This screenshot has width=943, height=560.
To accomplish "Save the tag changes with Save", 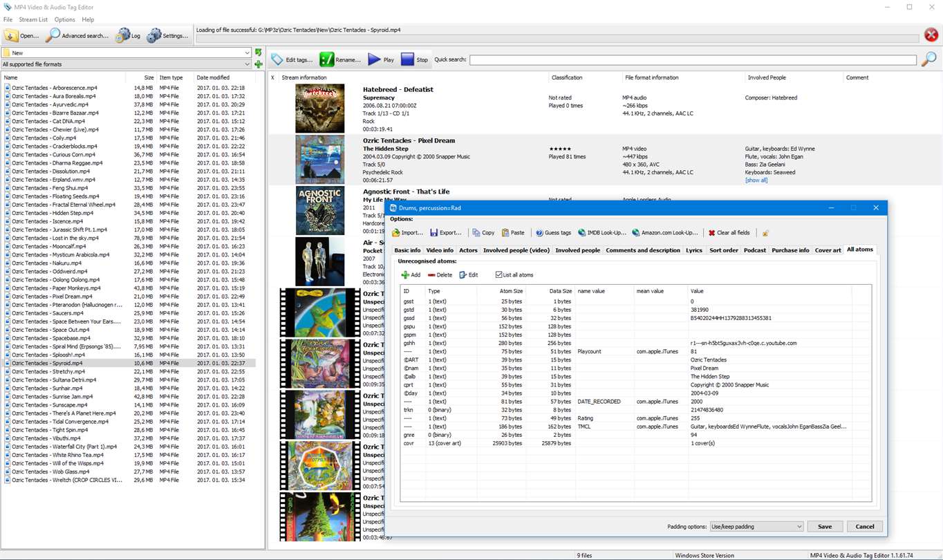I will (825, 527).
